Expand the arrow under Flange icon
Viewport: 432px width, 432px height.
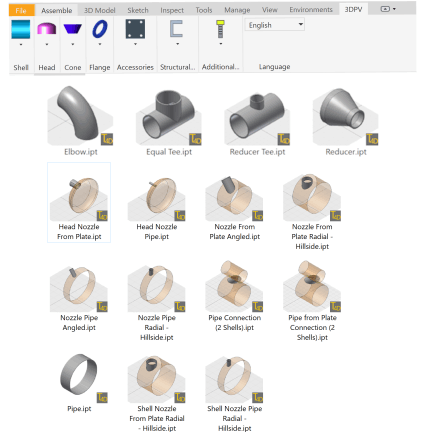click(x=100, y=44)
